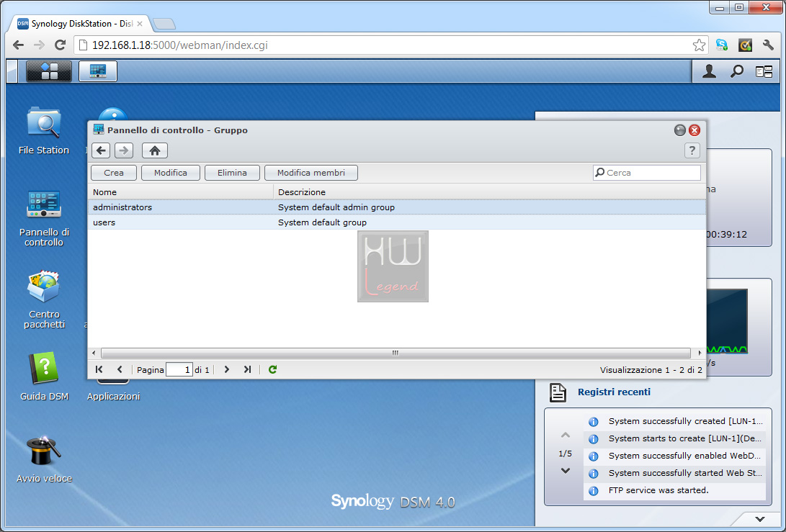Viewport: 786px width, 532px height.
Task: Close the Pannello di controllo window
Action: click(x=695, y=130)
